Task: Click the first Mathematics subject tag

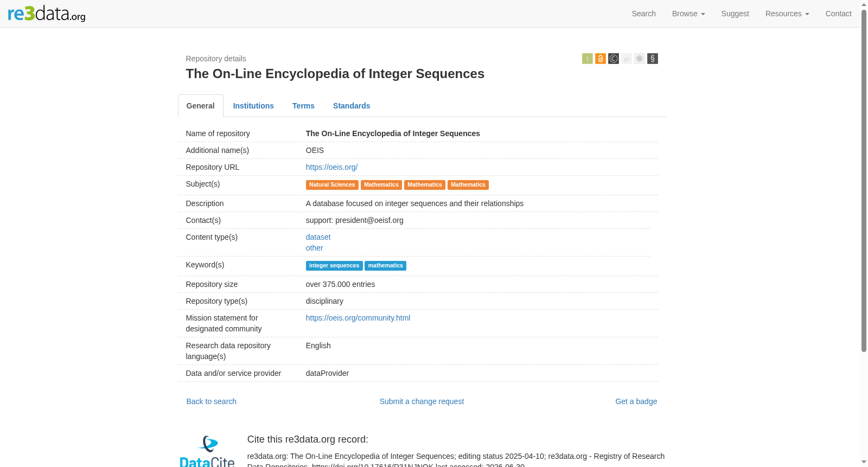Action: 381,185
